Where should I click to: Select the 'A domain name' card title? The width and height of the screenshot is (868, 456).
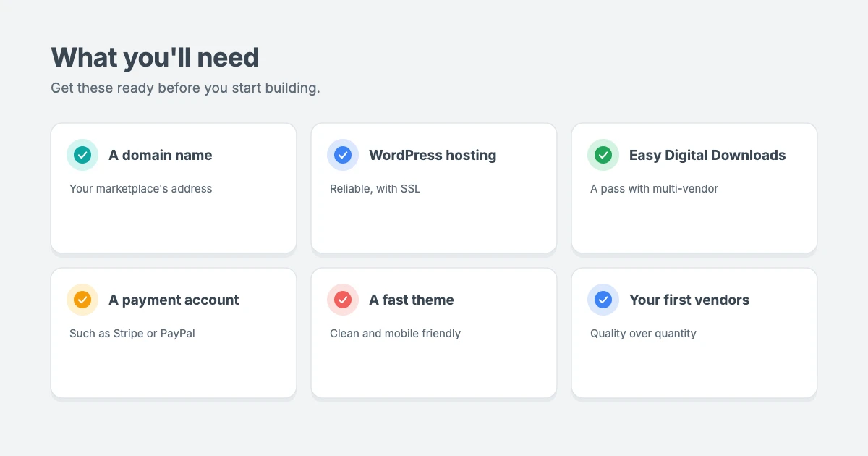[x=161, y=155]
